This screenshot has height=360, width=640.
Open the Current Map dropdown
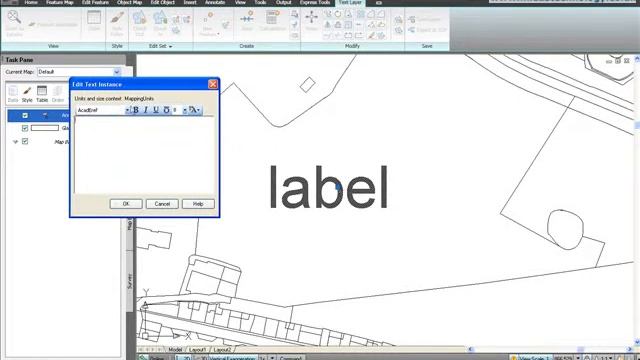(117, 72)
